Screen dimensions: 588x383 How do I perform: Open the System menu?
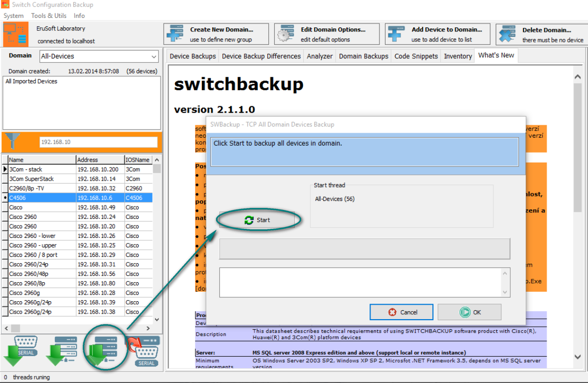pos(13,16)
